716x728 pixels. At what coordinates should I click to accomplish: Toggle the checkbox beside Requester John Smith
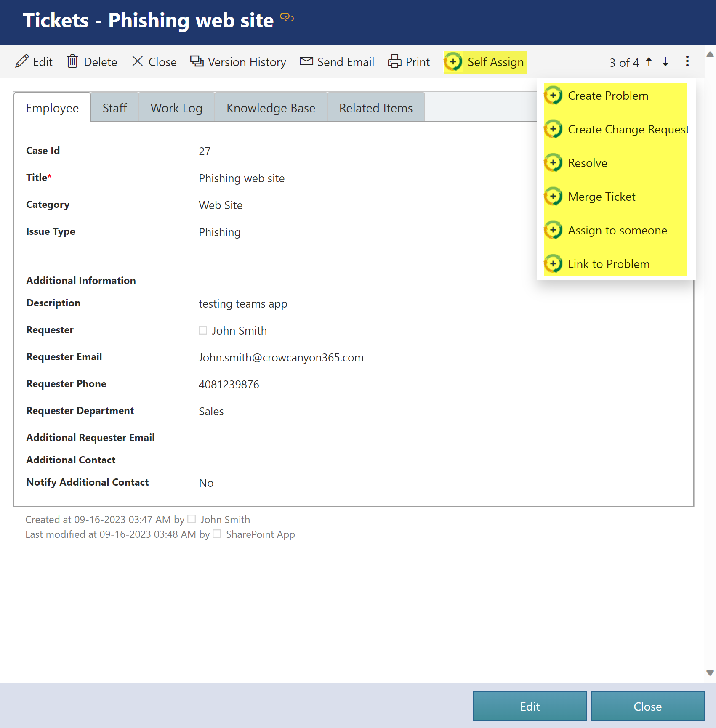[203, 330]
